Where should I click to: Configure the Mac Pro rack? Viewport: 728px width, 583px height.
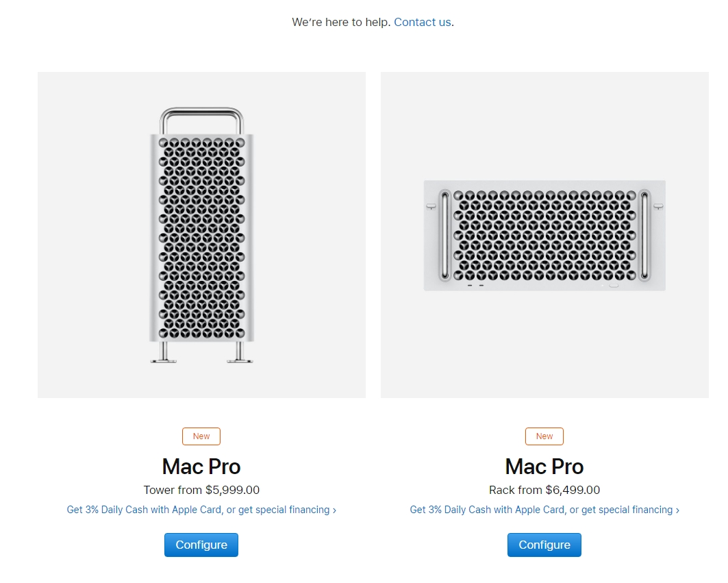click(544, 545)
